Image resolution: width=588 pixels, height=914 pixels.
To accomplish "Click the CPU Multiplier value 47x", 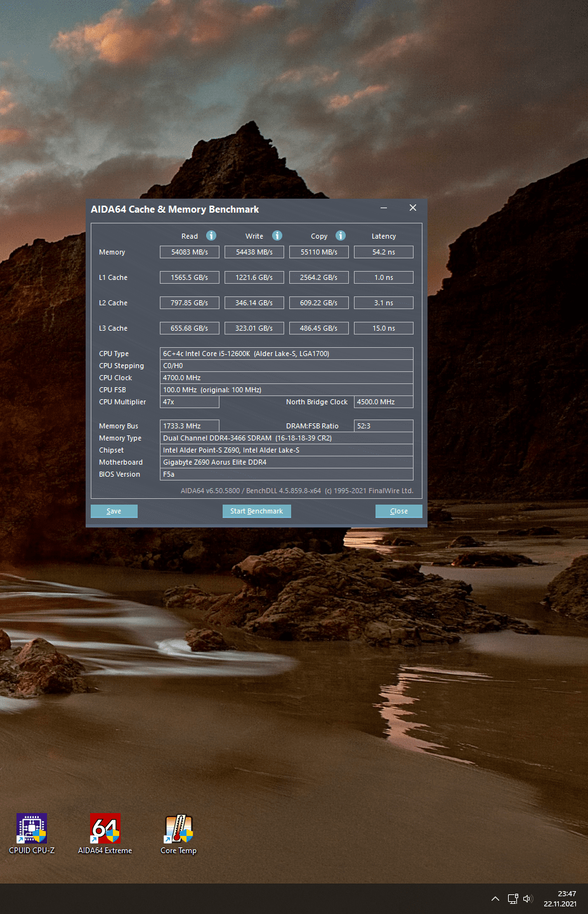I will pos(190,402).
